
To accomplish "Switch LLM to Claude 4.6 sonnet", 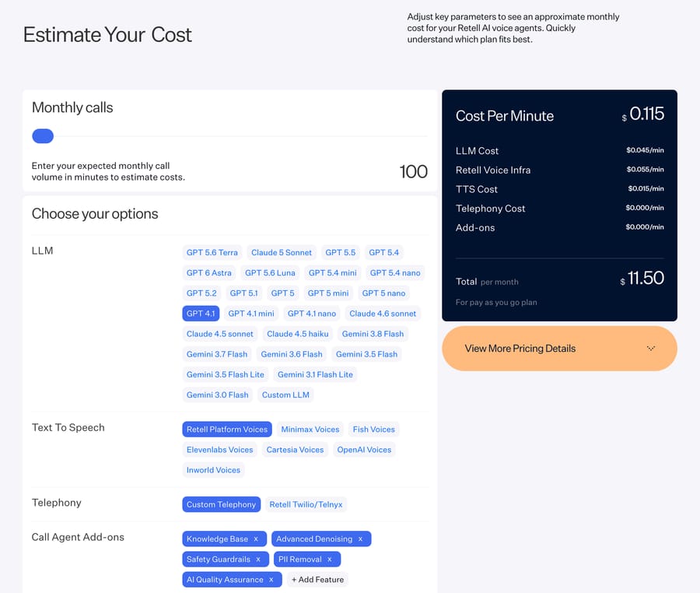I will [x=383, y=314].
